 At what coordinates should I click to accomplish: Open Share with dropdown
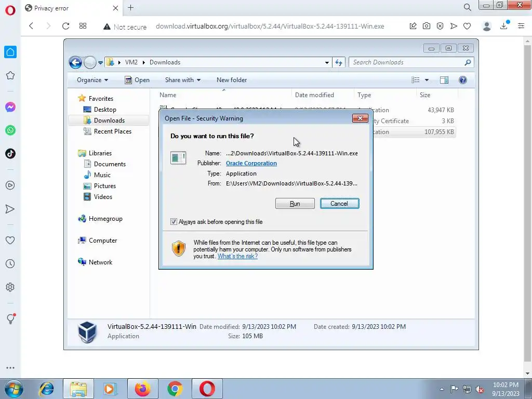[x=183, y=80]
